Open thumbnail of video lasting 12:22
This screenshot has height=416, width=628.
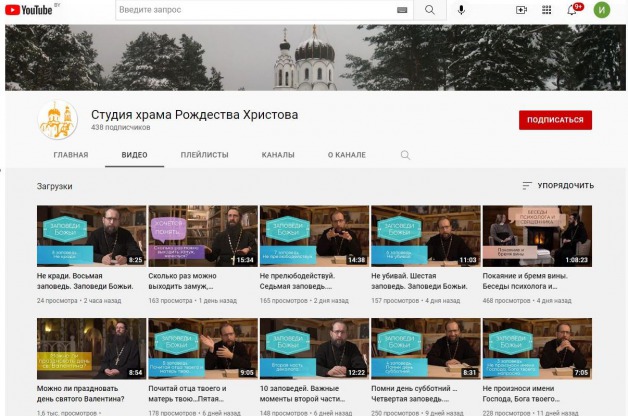pyautogui.click(x=314, y=349)
